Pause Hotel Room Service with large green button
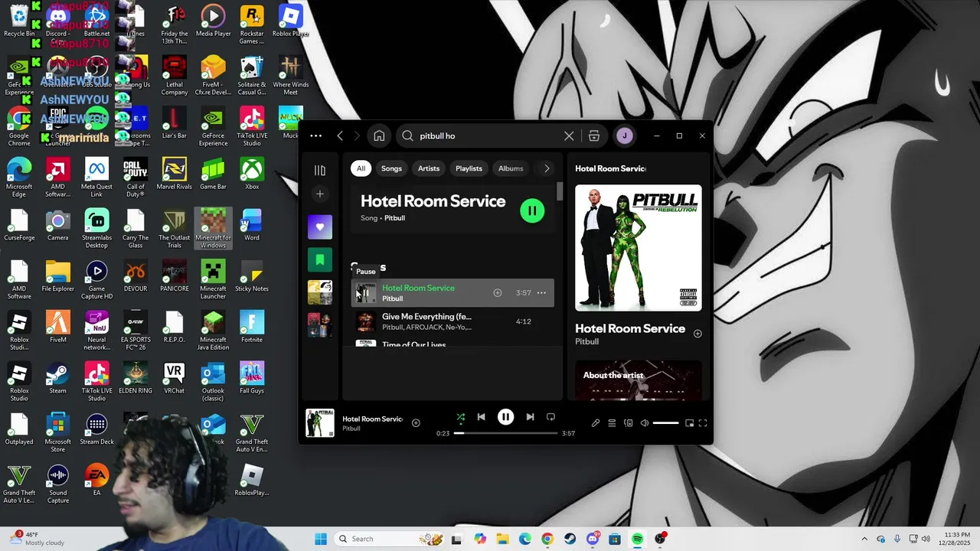 click(532, 210)
